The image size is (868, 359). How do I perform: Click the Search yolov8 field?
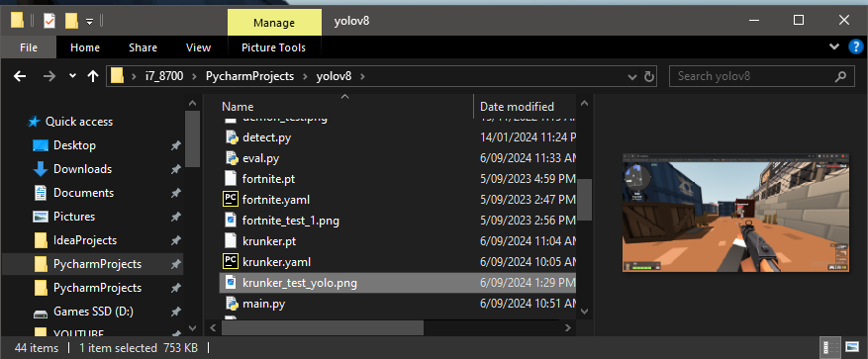click(761, 76)
